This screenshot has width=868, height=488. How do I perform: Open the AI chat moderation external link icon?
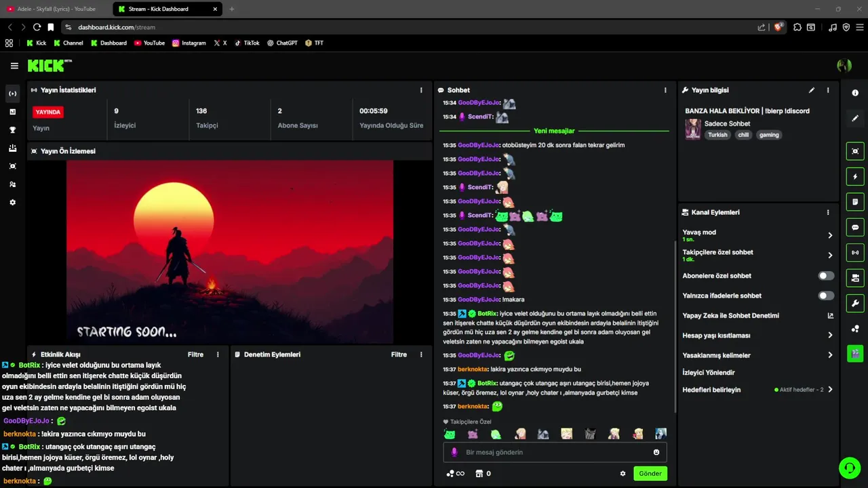click(830, 316)
